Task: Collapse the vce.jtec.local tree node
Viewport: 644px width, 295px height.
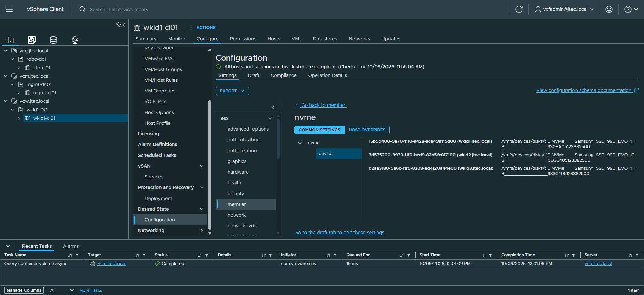Action: coord(6,51)
